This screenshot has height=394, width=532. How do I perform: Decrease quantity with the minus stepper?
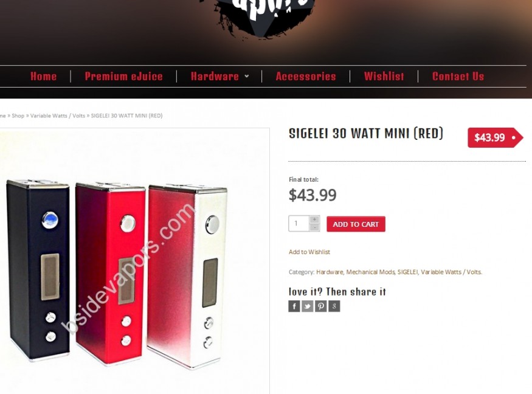pyautogui.click(x=314, y=227)
